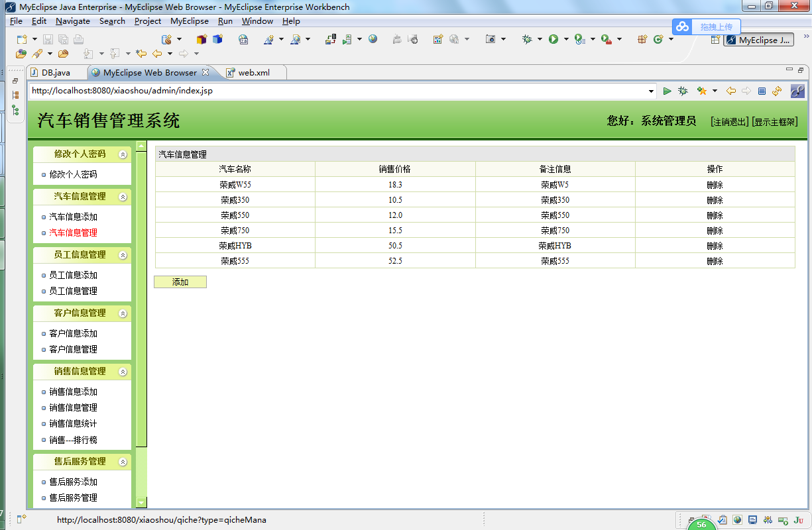Click the 2.0 web project icon
Screen dimensions: 812x530
pos(244,40)
